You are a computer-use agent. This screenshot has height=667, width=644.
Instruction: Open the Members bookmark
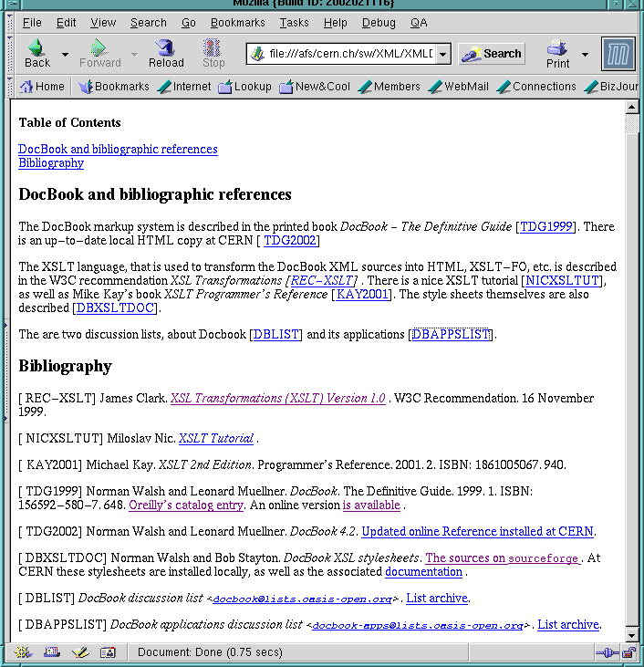(x=389, y=87)
